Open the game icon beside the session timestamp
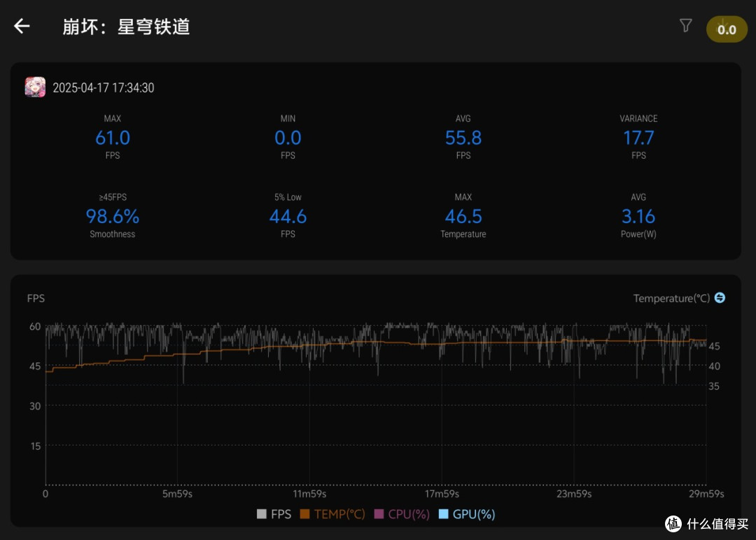The height and width of the screenshot is (540, 756). coord(35,87)
